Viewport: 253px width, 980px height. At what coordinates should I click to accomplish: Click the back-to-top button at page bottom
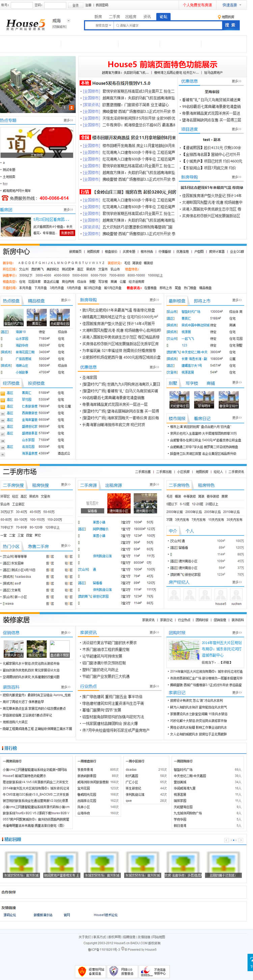(250, 962)
